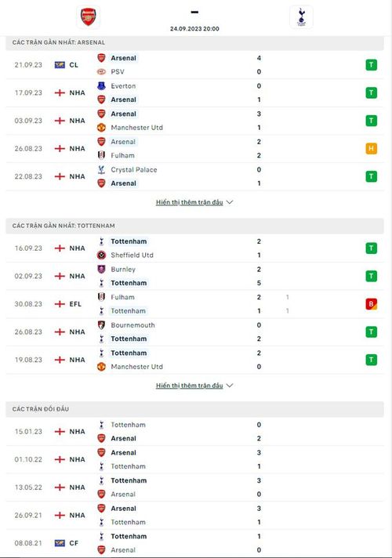This screenshot has height=558, width=392.
Task: Click the Arsenal crest in the match header
Action: pyautogui.click(x=88, y=16)
